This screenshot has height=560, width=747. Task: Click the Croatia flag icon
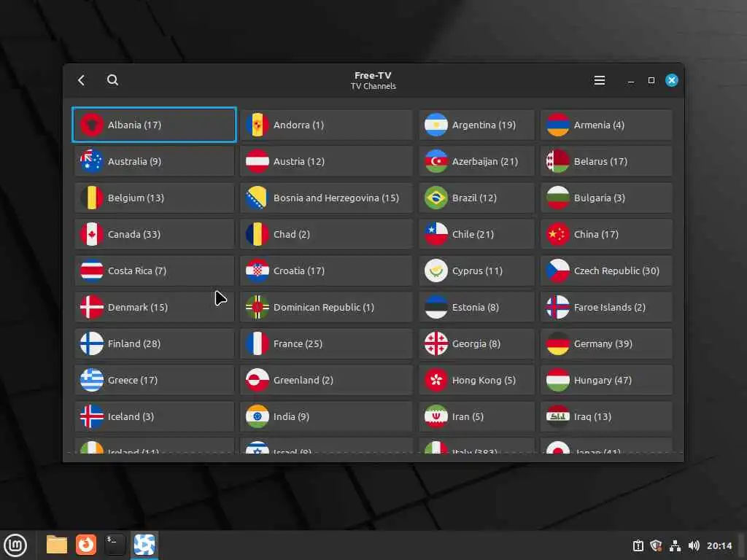click(258, 271)
